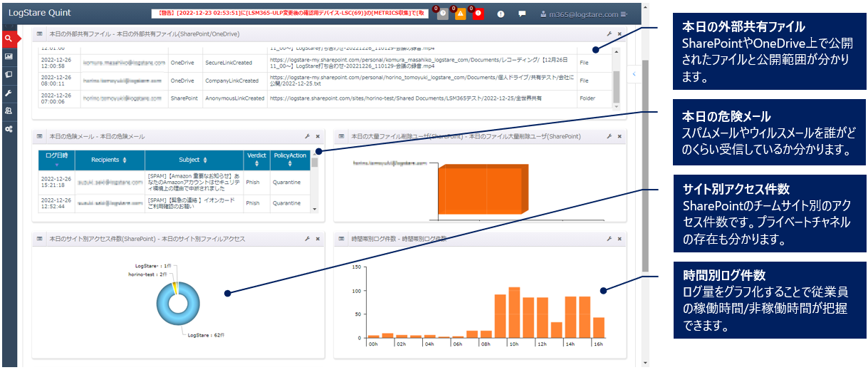This screenshot has width=868, height=370.
Task: Open the chart monitor icon in the sidebar
Action: pos(9,56)
